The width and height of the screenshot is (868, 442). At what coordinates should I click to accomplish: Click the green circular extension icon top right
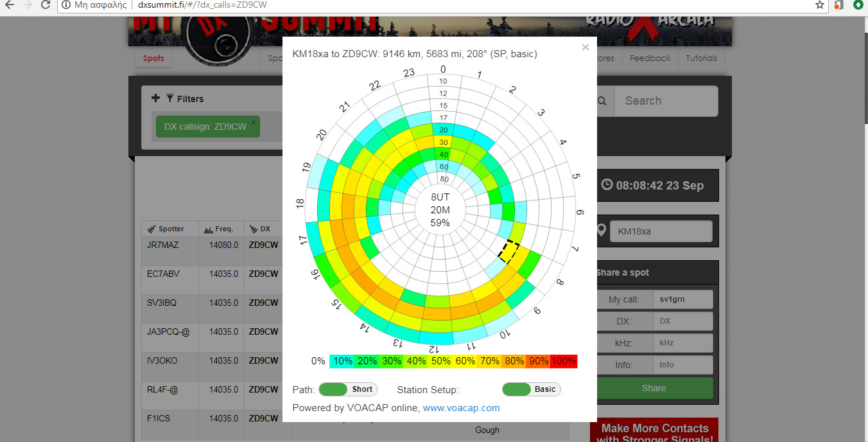tap(858, 6)
